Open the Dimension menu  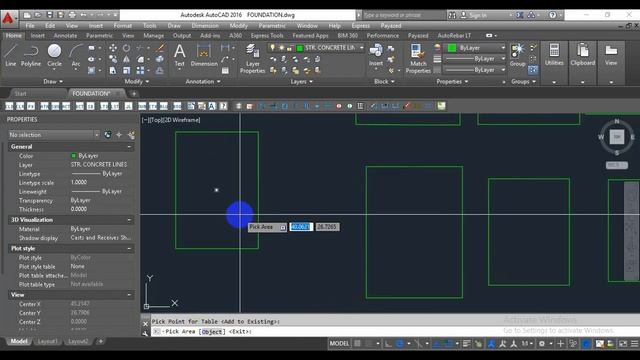(x=205, y=26)
